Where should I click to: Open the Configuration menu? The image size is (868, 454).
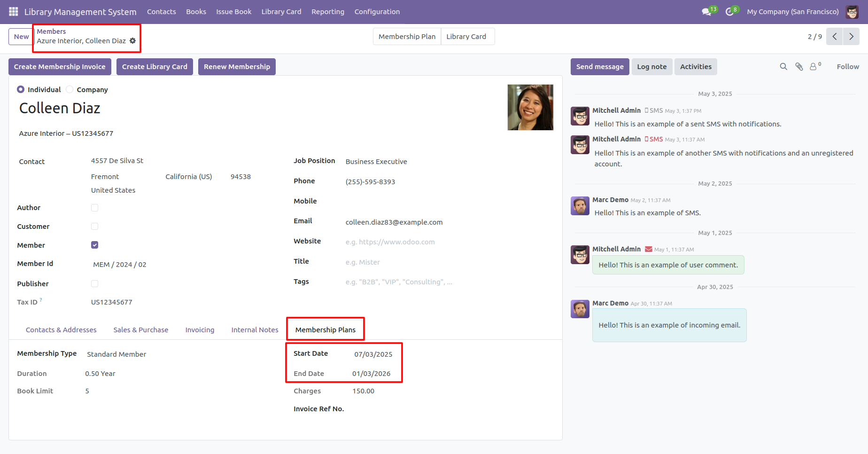(377, 12)
